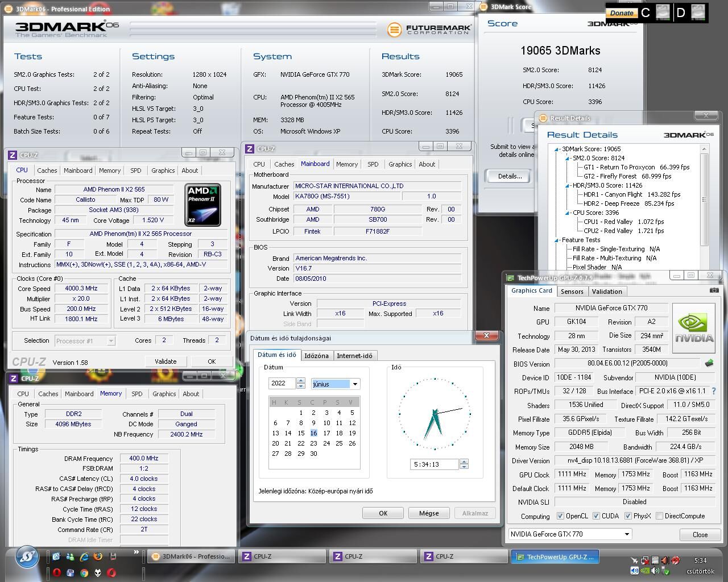Take a GPU-Z screenshot with camera icon
This screenshot has width=728, height=582.
[714, 290]
